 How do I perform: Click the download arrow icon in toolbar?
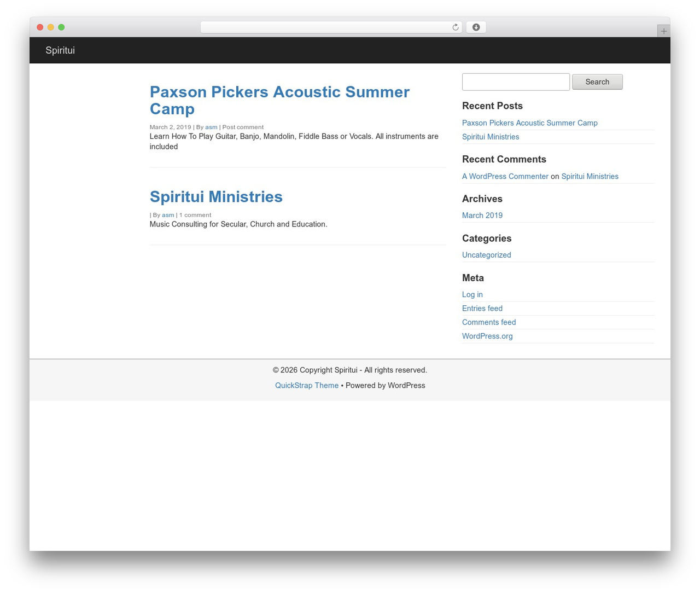click(476, 27)
